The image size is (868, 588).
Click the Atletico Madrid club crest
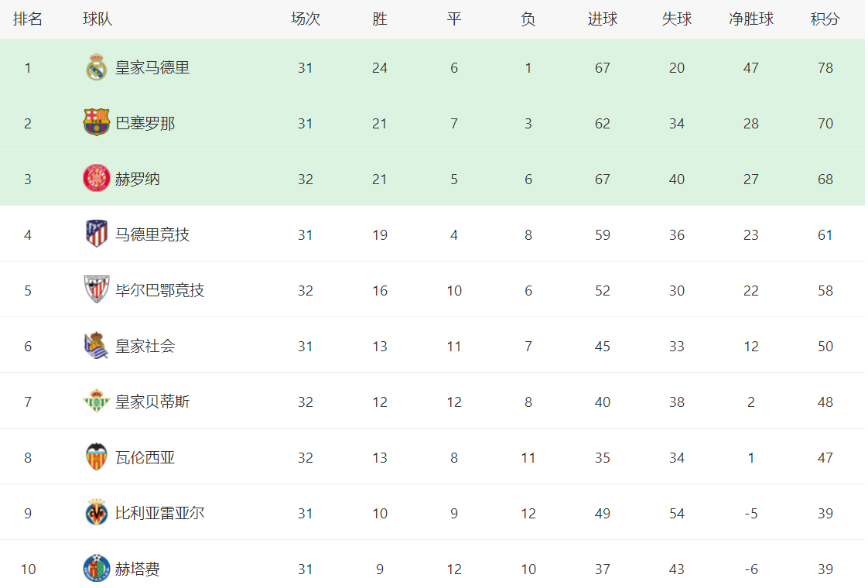click(x=97, y=234)
